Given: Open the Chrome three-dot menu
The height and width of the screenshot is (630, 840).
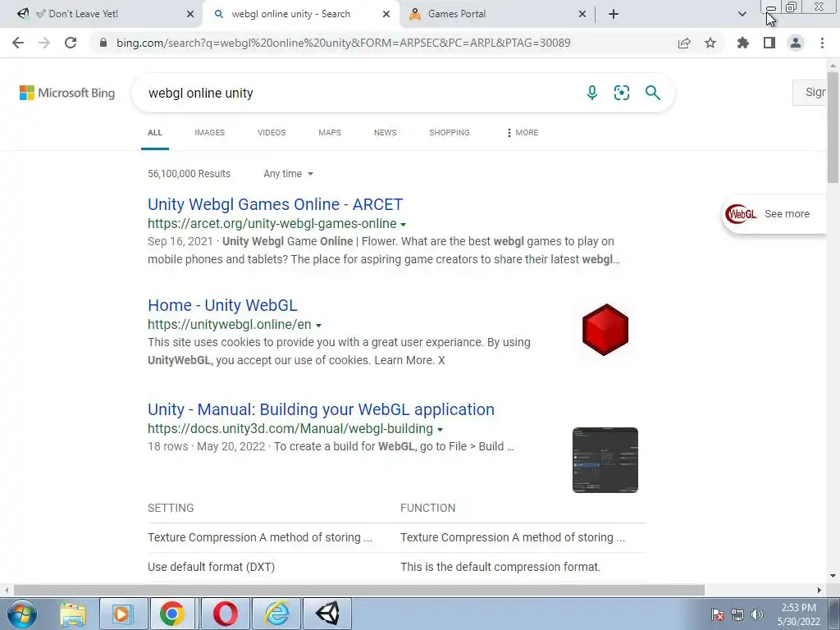Looking at the screenshot, I should (822, 43).
